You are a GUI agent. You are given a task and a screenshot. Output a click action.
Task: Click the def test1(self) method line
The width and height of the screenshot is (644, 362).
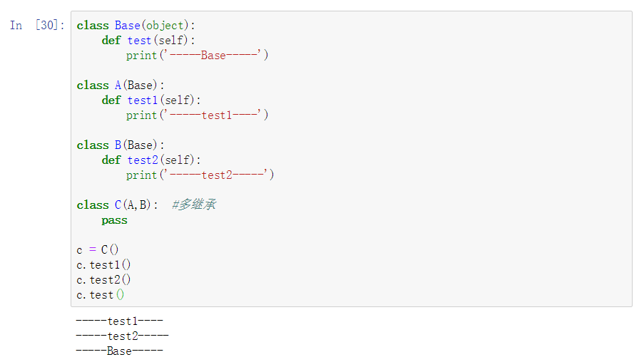[151, 100]
